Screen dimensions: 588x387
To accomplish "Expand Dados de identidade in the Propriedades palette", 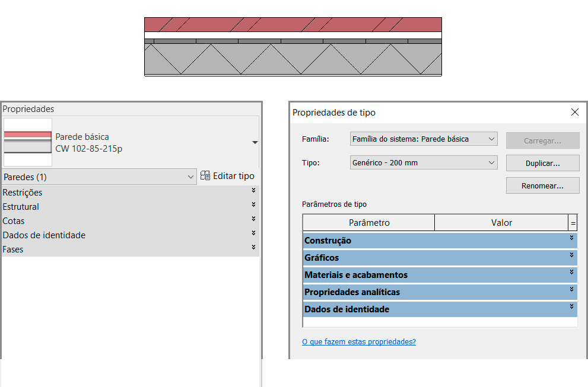I will (254, 234).
